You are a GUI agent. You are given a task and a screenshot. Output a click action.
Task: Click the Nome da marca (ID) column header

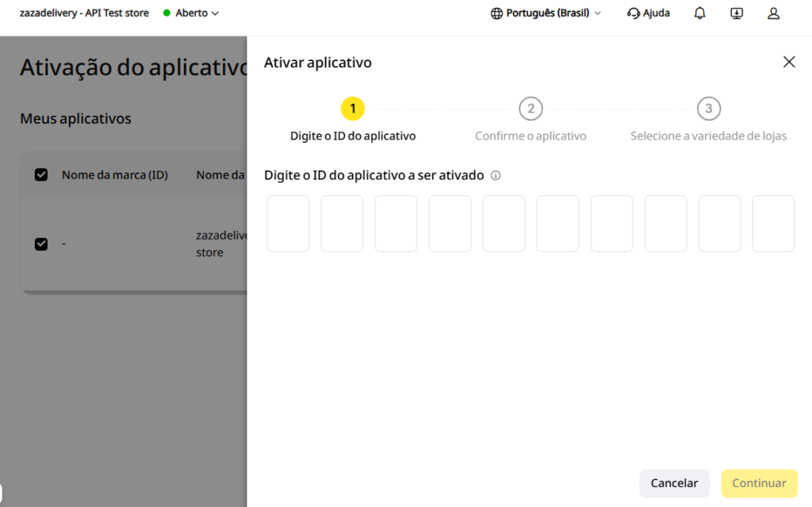pos(115,175)
